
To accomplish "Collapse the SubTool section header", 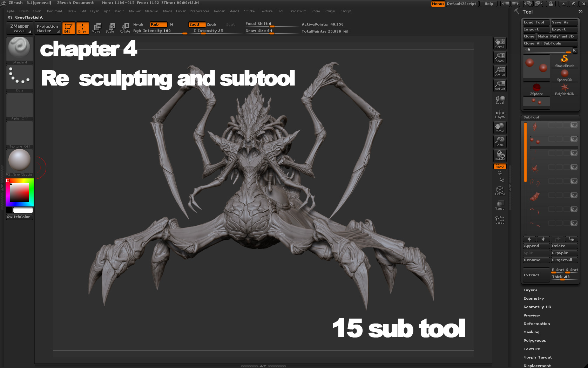I will pyautogui.click(x=531, y=117).
